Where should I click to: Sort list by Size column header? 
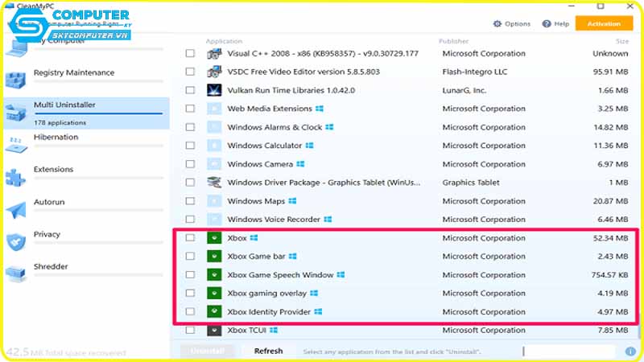tap(622, 41)
